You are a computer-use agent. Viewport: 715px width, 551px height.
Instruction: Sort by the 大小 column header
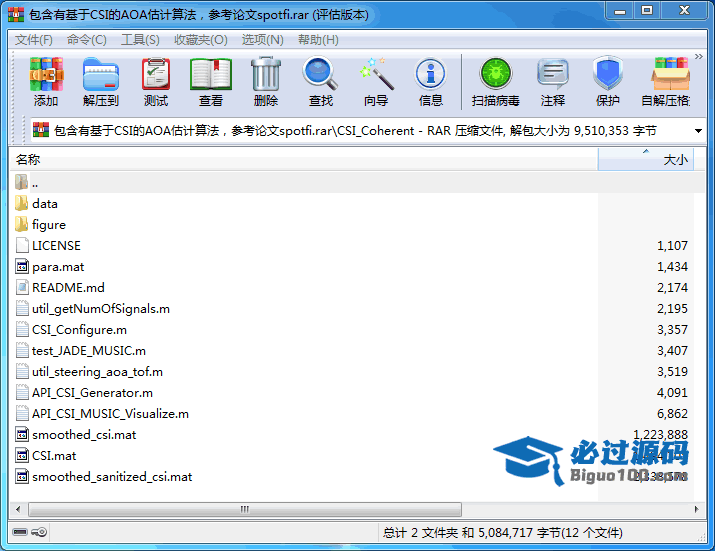[646, 160]
